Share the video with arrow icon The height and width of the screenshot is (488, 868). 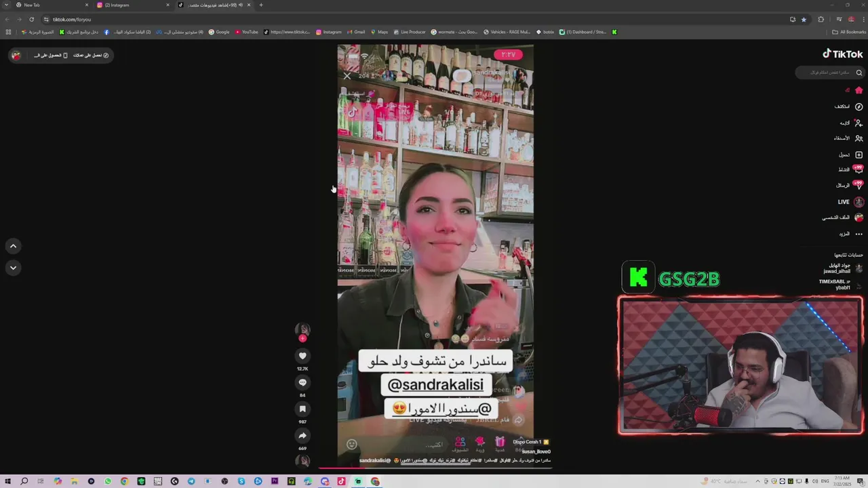click(302, 435)
